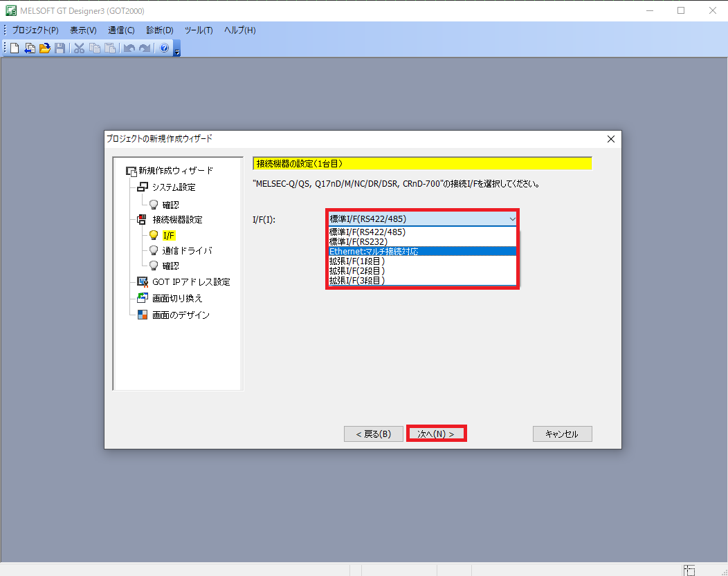
Task: Select GOT IPアドレス設定 tree node
Action: (x=191, y=282)
